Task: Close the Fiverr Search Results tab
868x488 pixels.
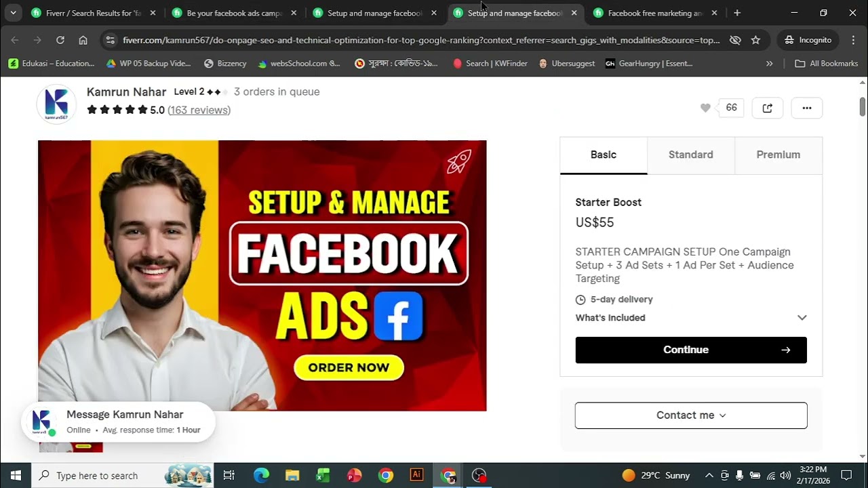Action: [153, 13]
